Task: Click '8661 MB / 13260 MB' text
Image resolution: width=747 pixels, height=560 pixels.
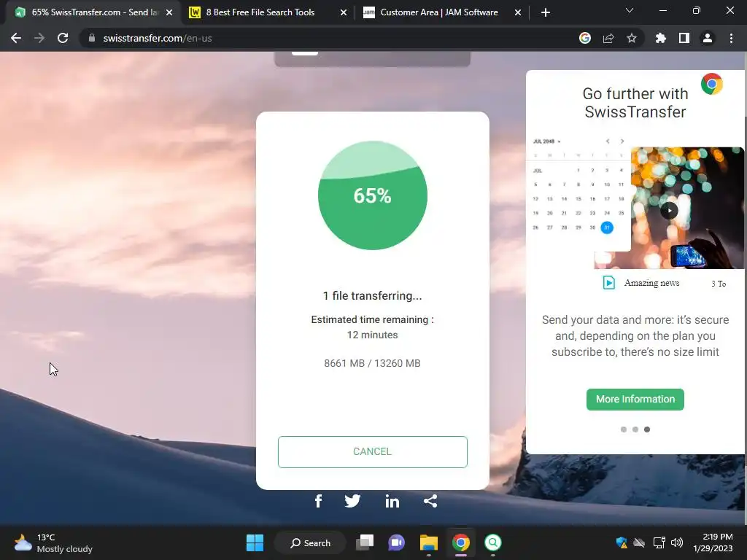Action: [x=373, y=363]
